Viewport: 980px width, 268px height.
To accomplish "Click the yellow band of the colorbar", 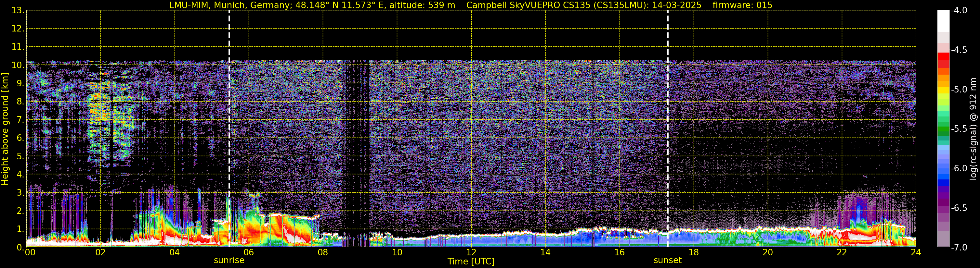I will 943,90.
